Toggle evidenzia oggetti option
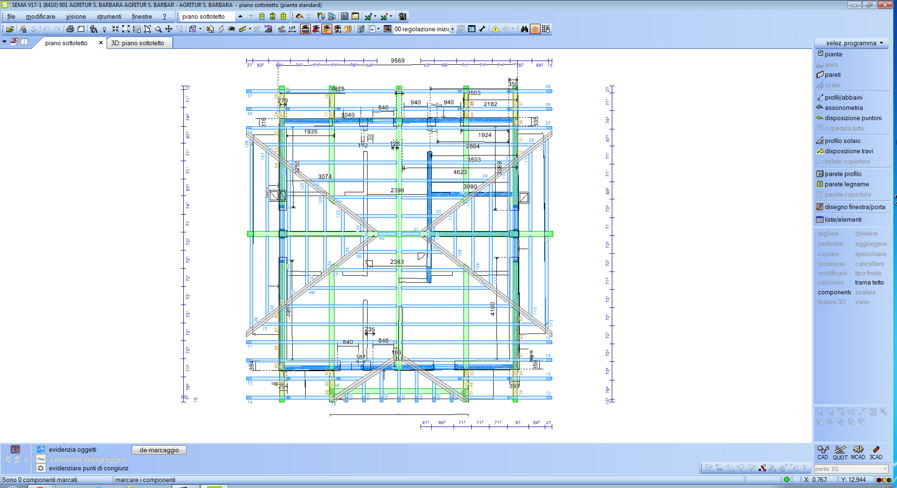Screen dimensions: 897x488 click(41, 450)
